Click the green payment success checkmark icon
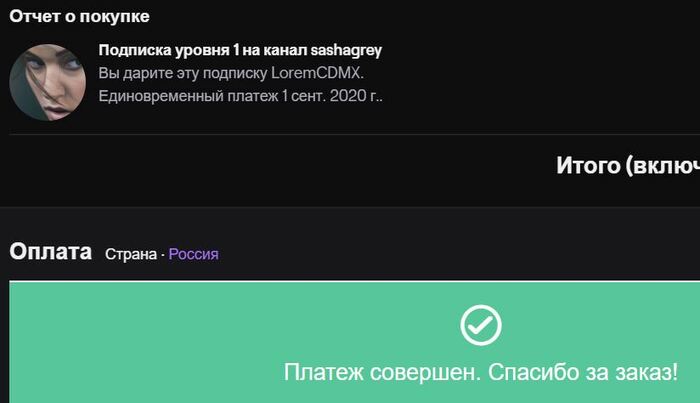The image size is (700, 403). [x=481, y=325]
